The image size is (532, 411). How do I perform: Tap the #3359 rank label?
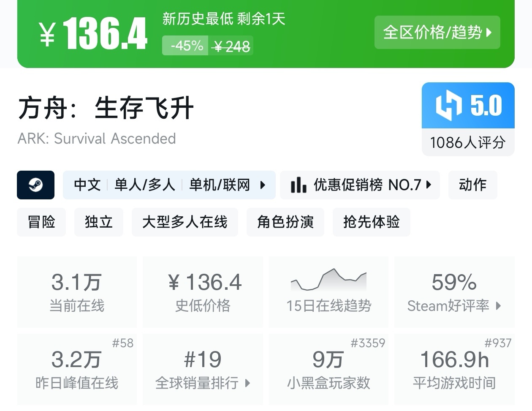tap(368, 343)
